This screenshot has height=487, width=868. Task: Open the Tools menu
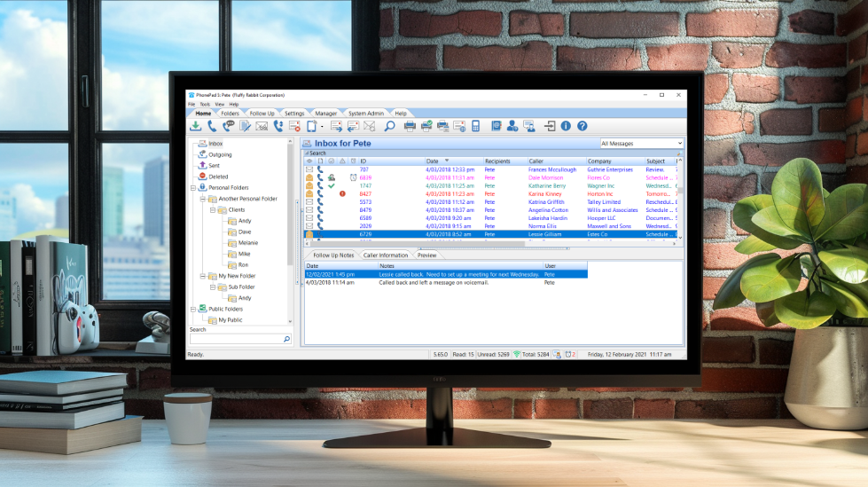click(x=204, y=104)
